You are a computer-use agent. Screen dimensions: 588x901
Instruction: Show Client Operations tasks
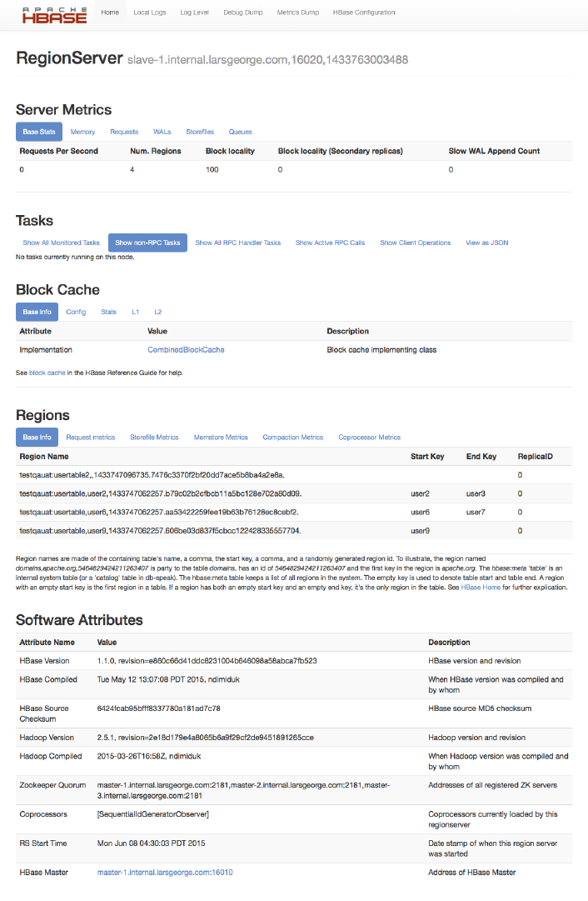click(x=415, y=243)
